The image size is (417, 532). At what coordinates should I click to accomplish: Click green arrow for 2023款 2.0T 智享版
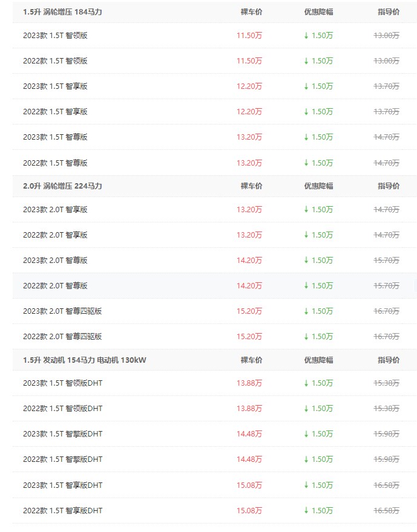[306, 210]
